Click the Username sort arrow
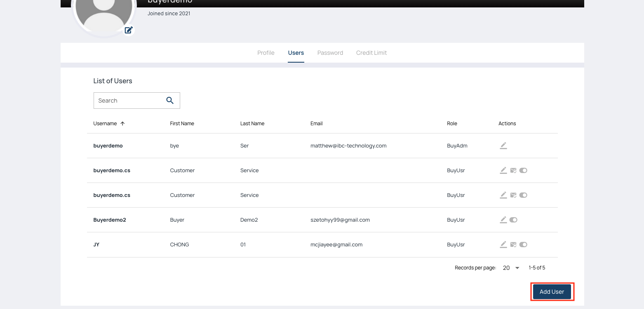Viewport: 644px width, 309px height. (122, 124)
